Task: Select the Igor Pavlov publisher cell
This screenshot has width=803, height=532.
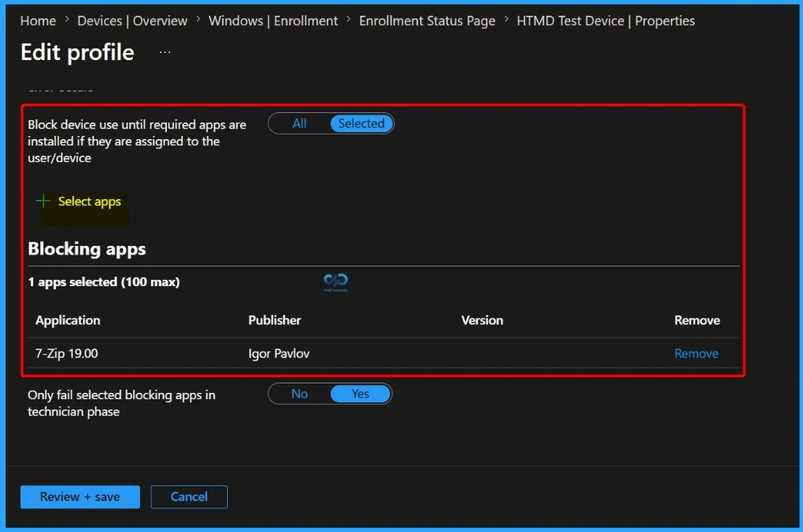Action: [x=278, y=353]
